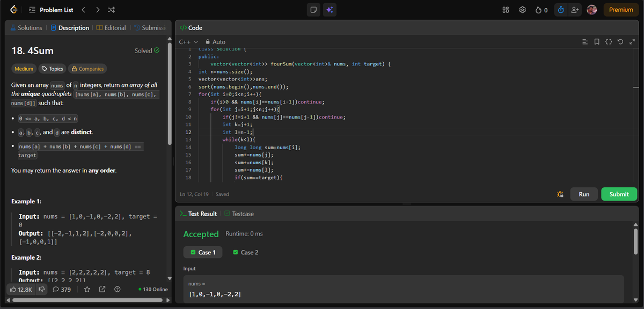The height and width of the screenshot is (309, 644).
Task: Select Case 1 result
Action: pos(203,252)
